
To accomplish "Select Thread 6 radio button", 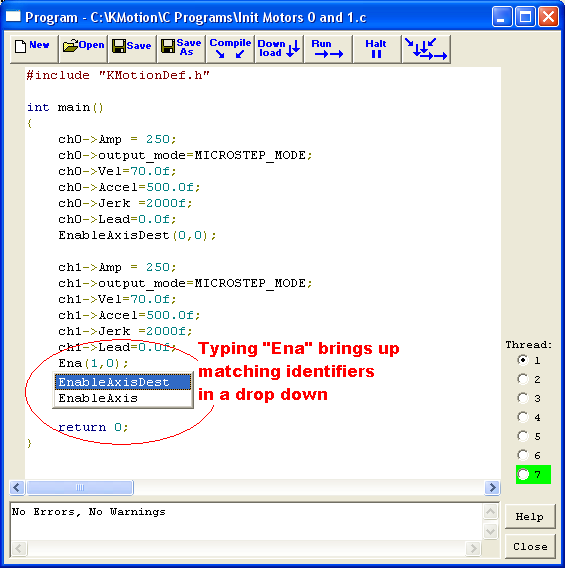I will pos(523,455).
